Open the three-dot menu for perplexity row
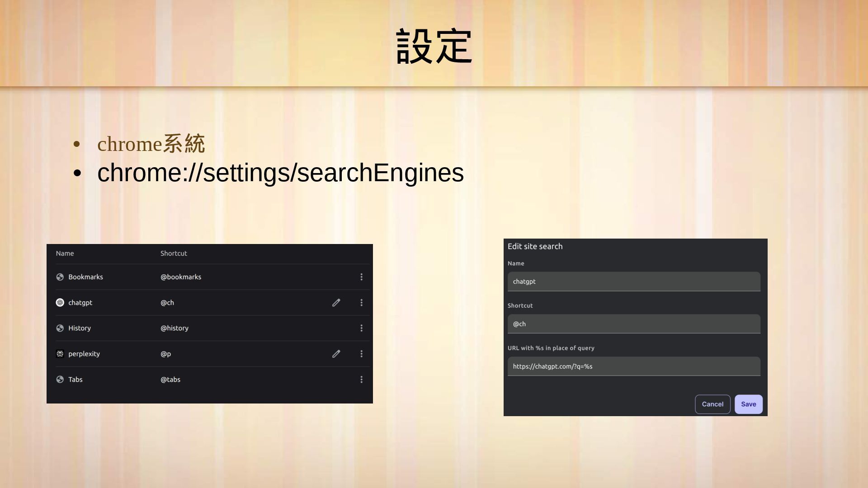Viewport: 868px width, 488px height. pyautogui.click(x=361, y=354)
